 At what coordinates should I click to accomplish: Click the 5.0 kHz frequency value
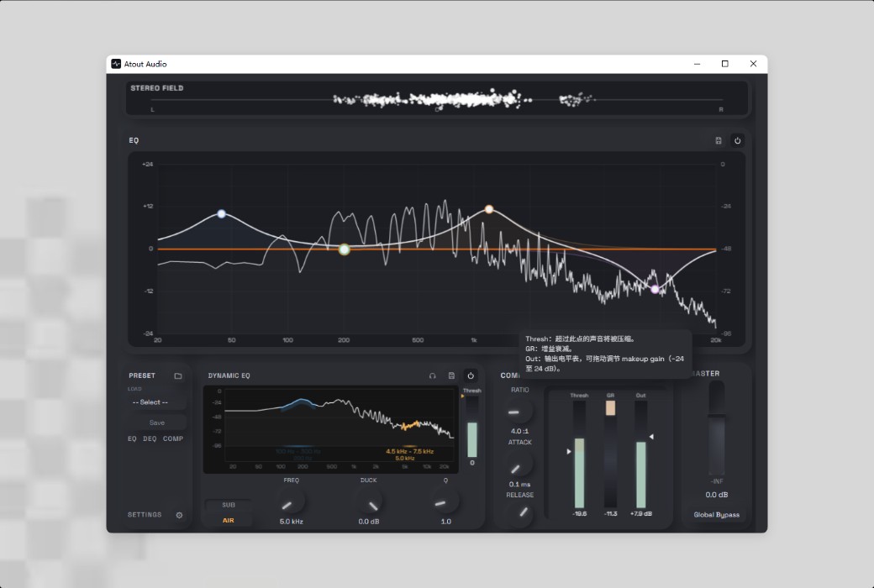click(291, 522)
